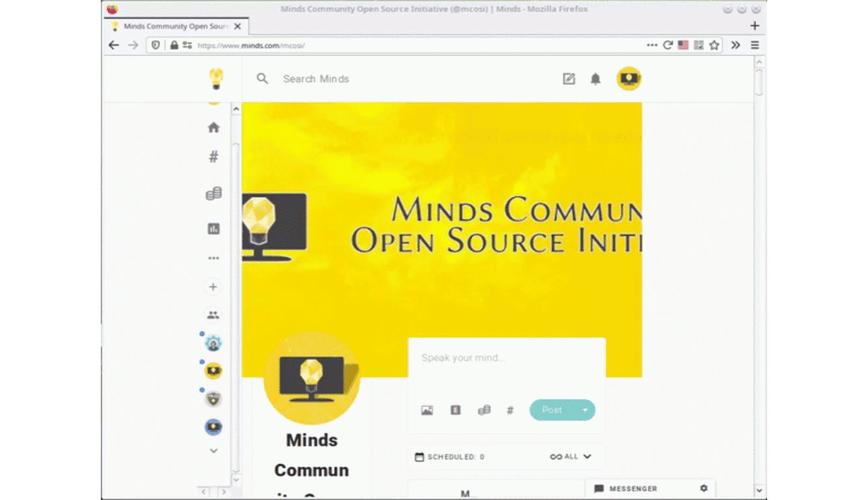The width and height of the screenshot is (868, 500).
Task: Open the sidebar three-dots more menu
Action: click(x=213, y=258)
